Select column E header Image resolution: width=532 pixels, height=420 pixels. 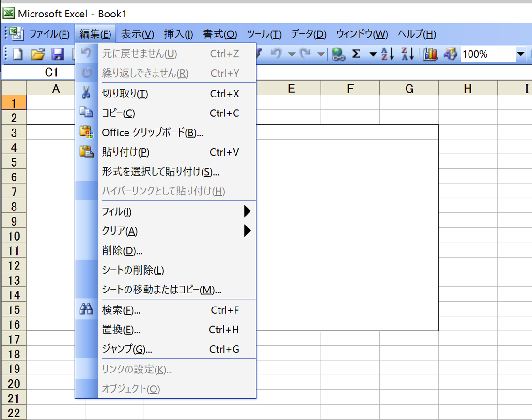coord(291,88)
